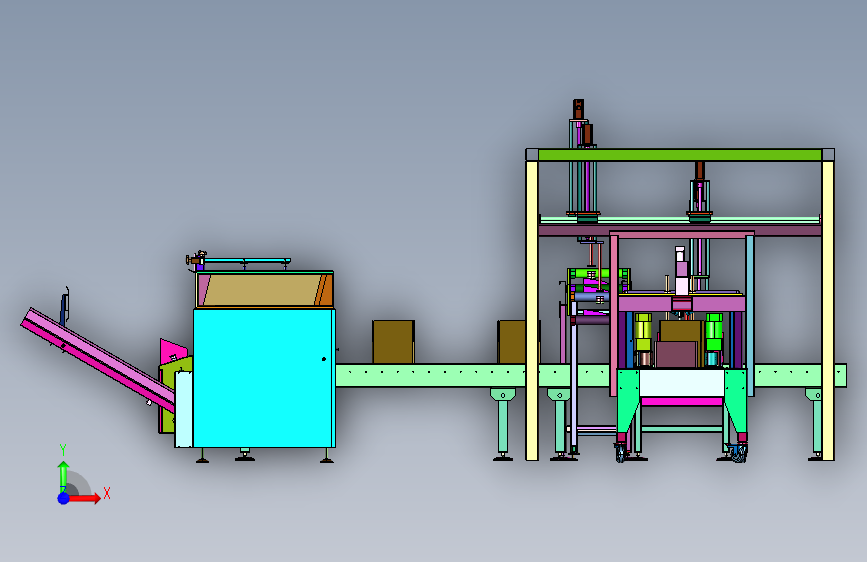Select the purple horizontal beam under the gantry top

pos(680,230)
